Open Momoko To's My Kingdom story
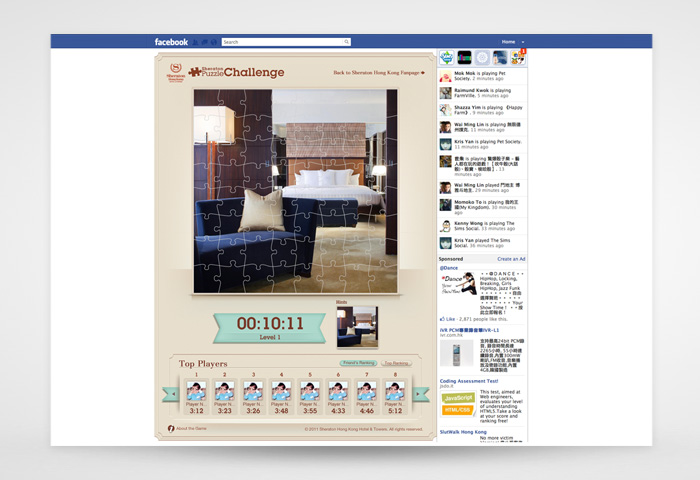Image resolution: width=700 pixels, height=480 pixels. (482, 207)
